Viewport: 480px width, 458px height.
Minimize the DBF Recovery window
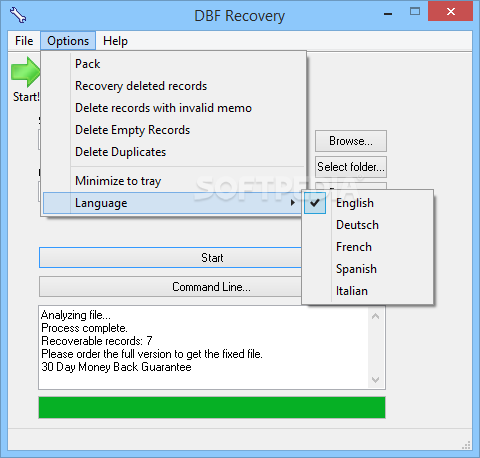(x=388, y=14)
